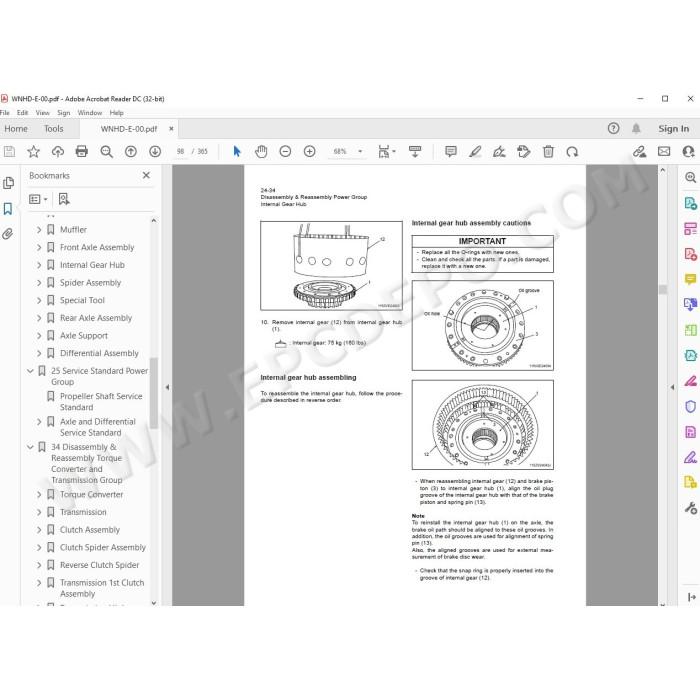Screen dimensions: 700x700
Task: Close the WNHD-E-00.pdf tab
Action: coord(171,129)
